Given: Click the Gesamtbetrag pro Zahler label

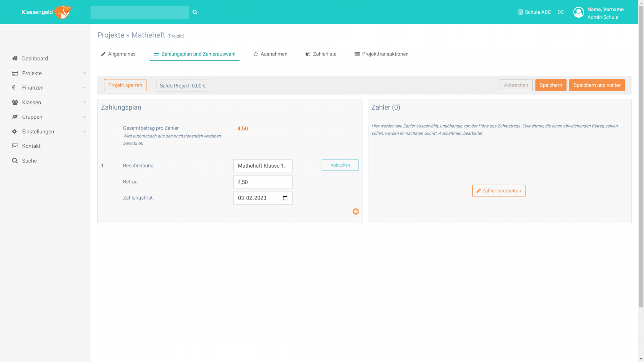Looking at the screenshot, I should click(x=151, y=128).
